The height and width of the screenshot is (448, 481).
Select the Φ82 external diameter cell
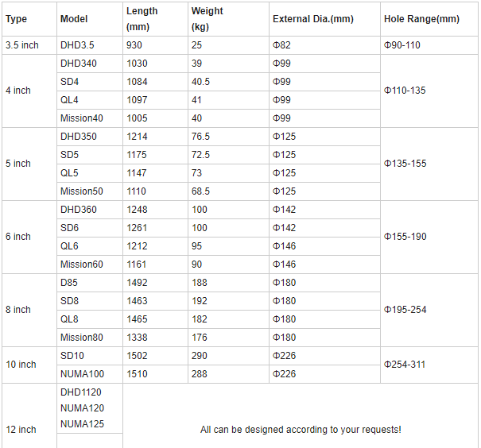(282, 45)
